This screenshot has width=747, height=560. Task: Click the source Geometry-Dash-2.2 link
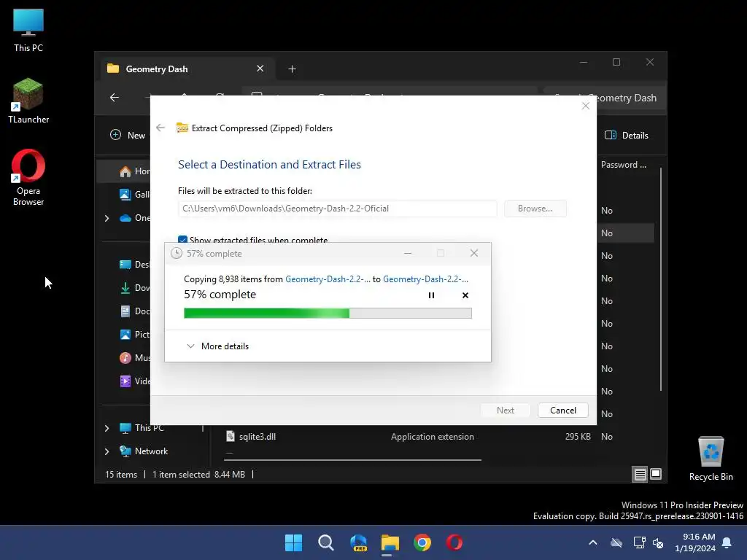coord(328,279)
